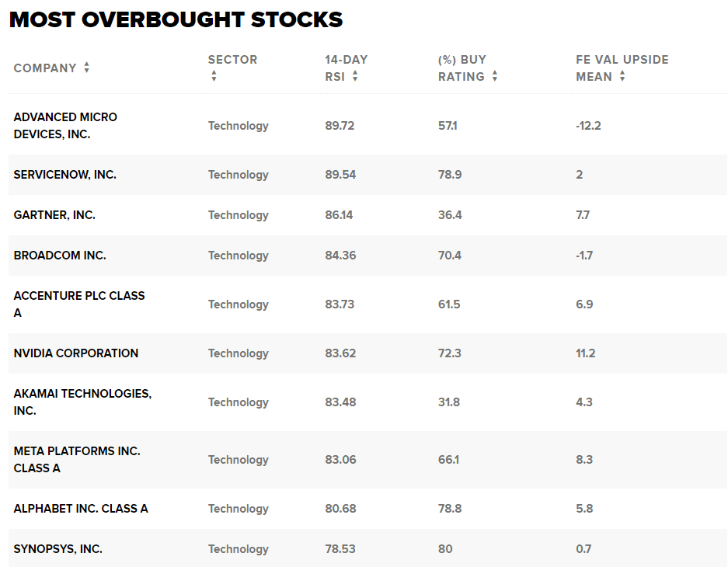Screen dimensions: 728x567
Task: Open Synopsys, Inc. company link
Action: (x=58, y=549)
